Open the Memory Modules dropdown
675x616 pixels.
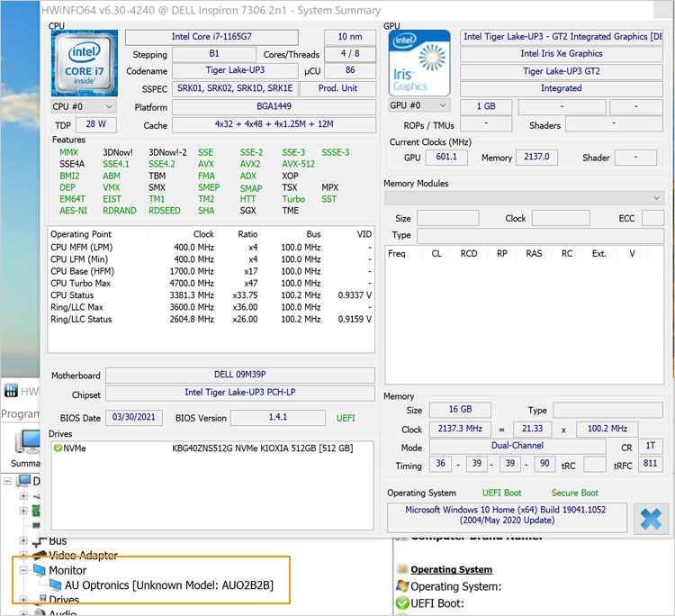click(x=524, y=198)
